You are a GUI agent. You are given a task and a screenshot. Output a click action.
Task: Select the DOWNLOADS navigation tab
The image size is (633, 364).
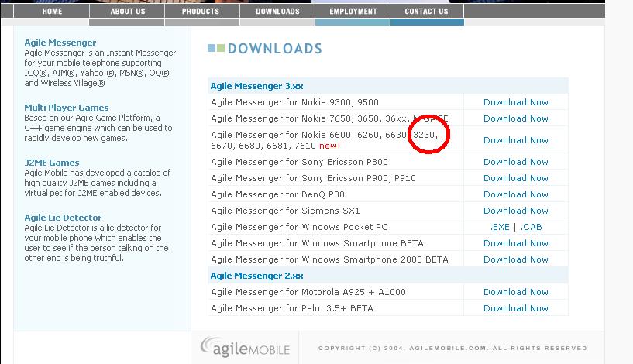click(x=277, y=12)
